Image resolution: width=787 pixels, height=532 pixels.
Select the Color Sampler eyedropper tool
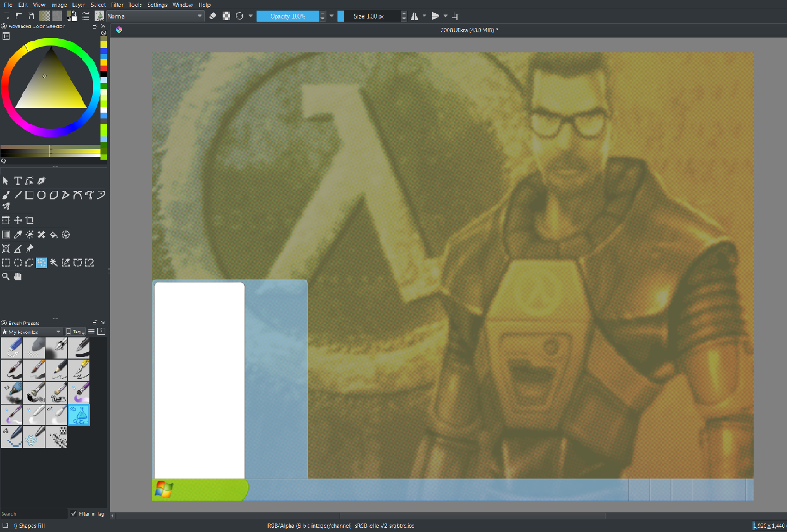tap(17, 235)
